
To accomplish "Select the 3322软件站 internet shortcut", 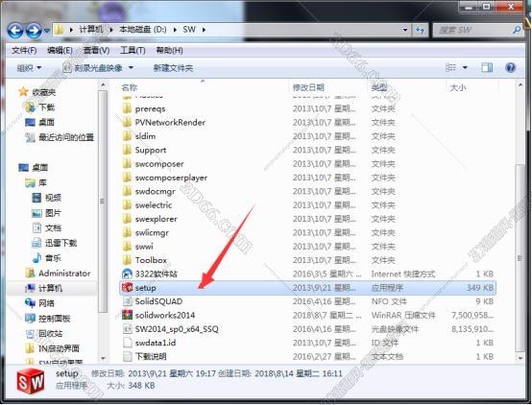I will 157,274.
